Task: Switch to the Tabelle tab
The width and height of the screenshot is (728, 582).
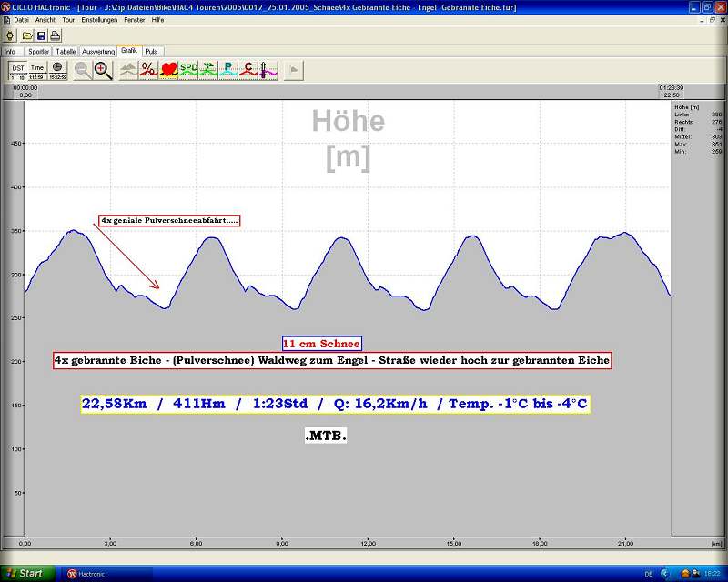Action: 66,52
